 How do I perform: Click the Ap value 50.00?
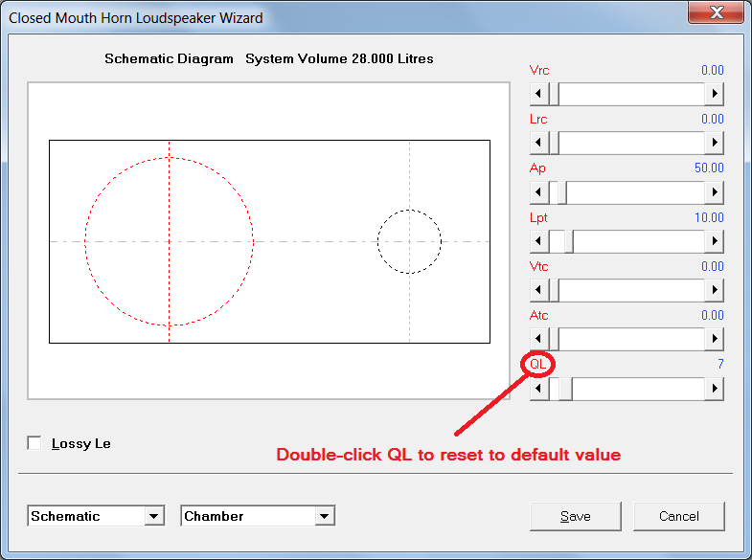709,168
